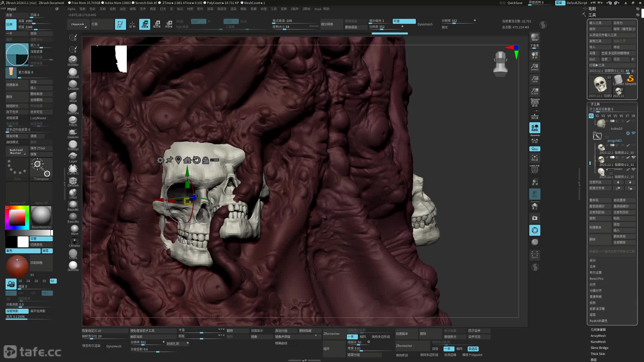Screen dimensions: 644x362
Task: Expand the ArrayMesh section
Action: pos(598,336)
